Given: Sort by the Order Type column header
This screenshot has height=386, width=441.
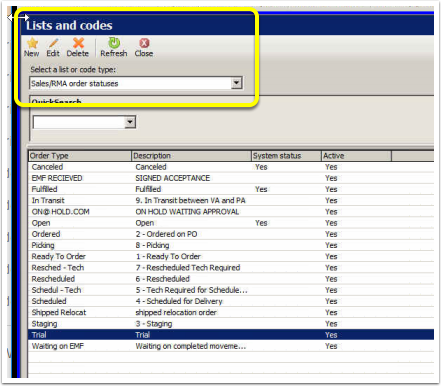Looking at the screenshot, I should click(x=80, y=156).
